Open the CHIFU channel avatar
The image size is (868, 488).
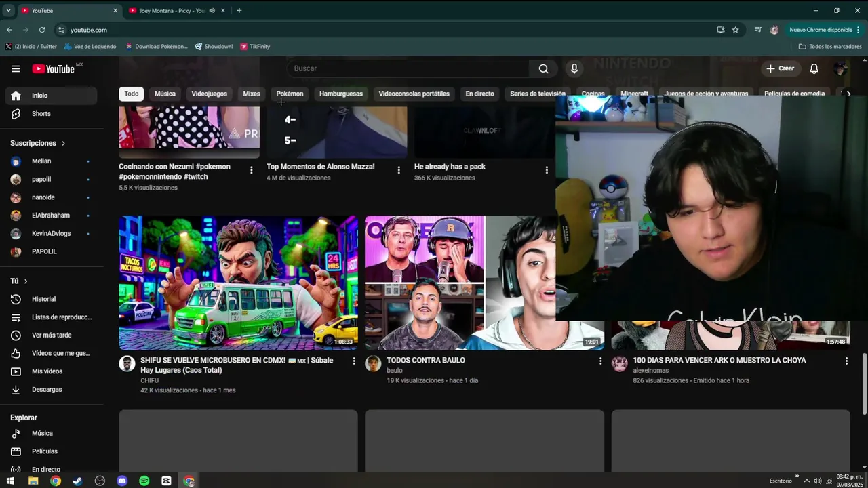tap(127, 363)
